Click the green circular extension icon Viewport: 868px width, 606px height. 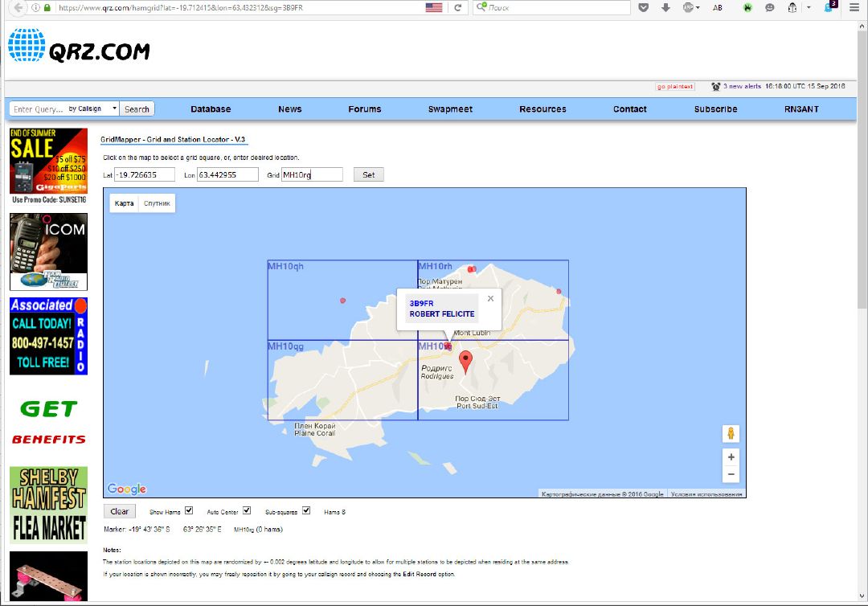point(747,8)
